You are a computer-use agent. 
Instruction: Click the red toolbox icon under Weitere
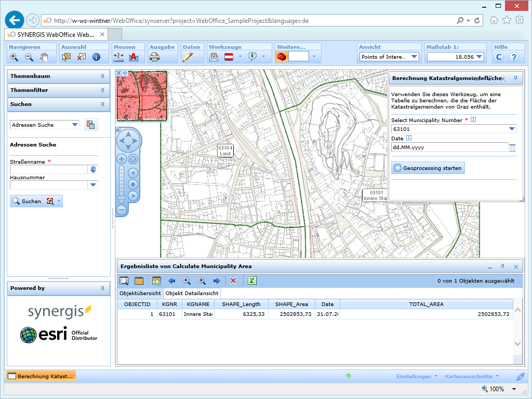point(281,57)
